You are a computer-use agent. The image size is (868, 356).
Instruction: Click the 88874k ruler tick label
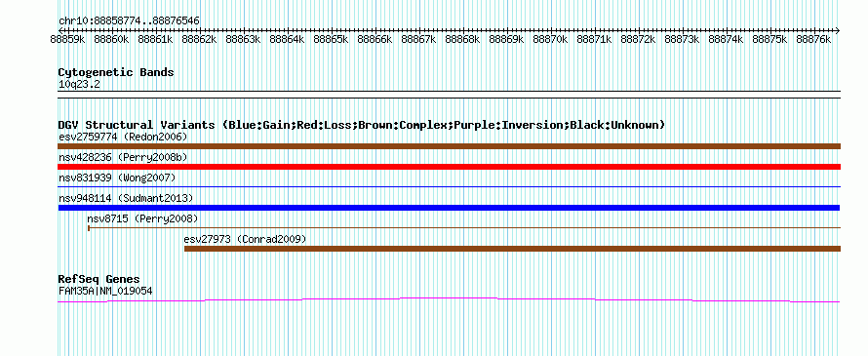coord(726,39)
